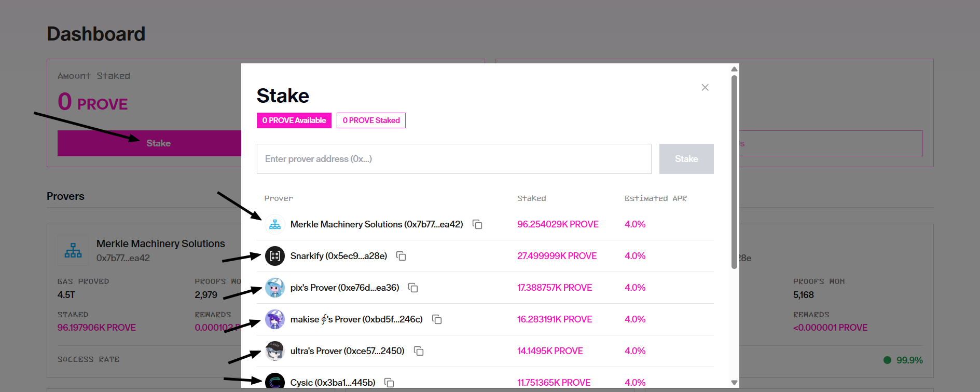This screenshot has width=980, height=392.
Task: Click the Snarkify prover avatar
Action: (x=275, y=256)
